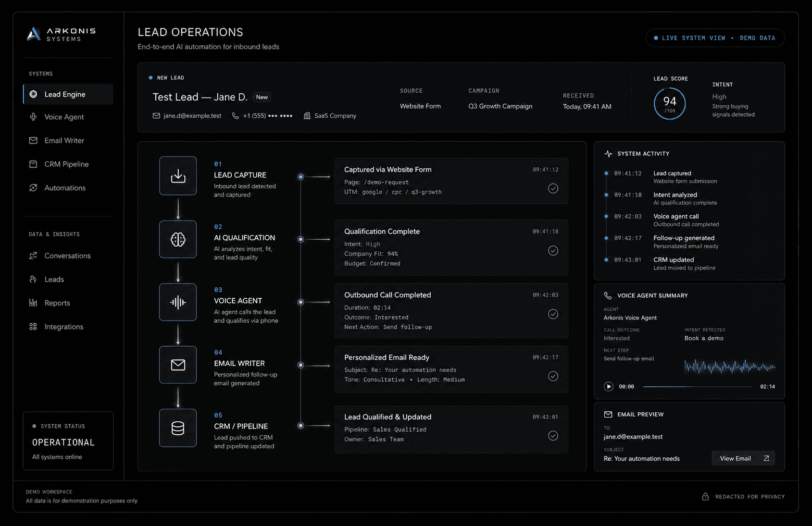Click the call audio waveform
The width and height of the screenshot is (812, 526).
tap(730, 367)
